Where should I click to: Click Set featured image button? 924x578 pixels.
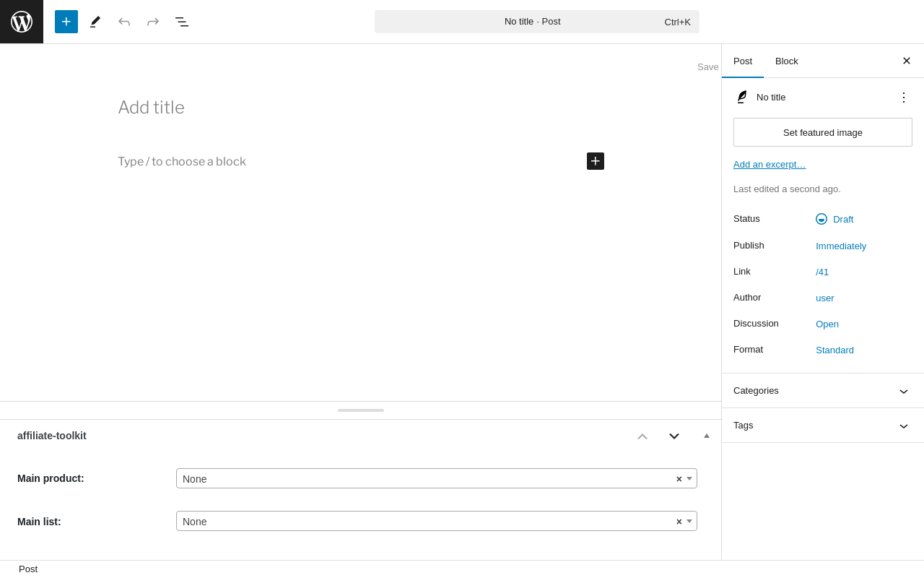[x=823, y=132]
